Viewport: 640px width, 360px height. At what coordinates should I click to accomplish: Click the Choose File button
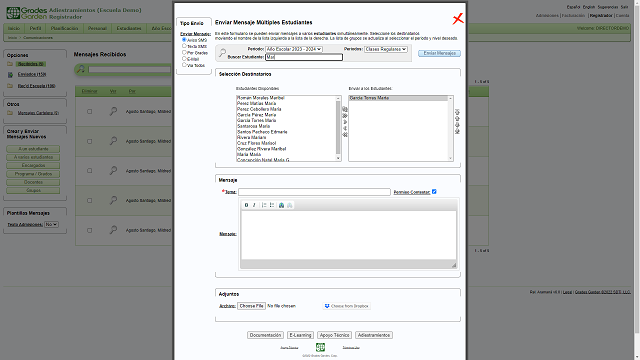pyautogui.click(x=251, y=306)
